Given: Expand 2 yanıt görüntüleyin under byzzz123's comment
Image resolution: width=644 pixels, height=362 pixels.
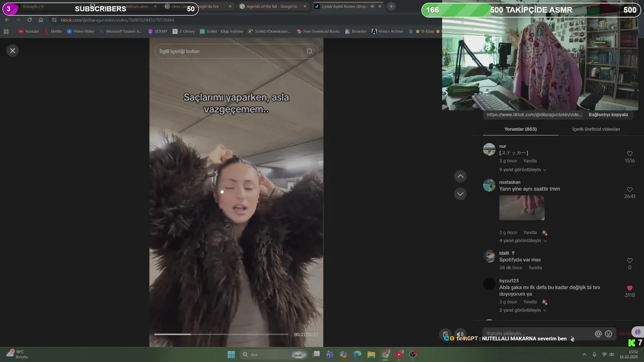Looking at the screenshot, I should [523, 310].
